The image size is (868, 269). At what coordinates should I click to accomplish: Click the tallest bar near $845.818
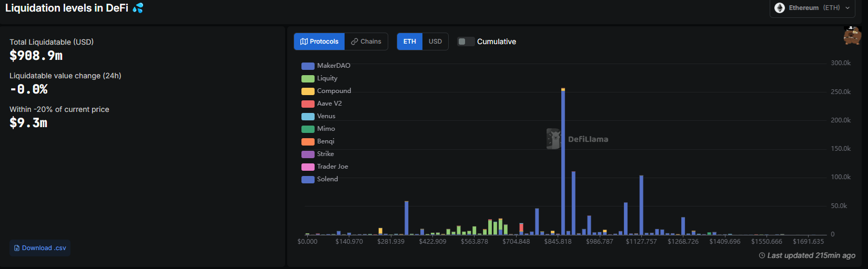click(563, 162)
